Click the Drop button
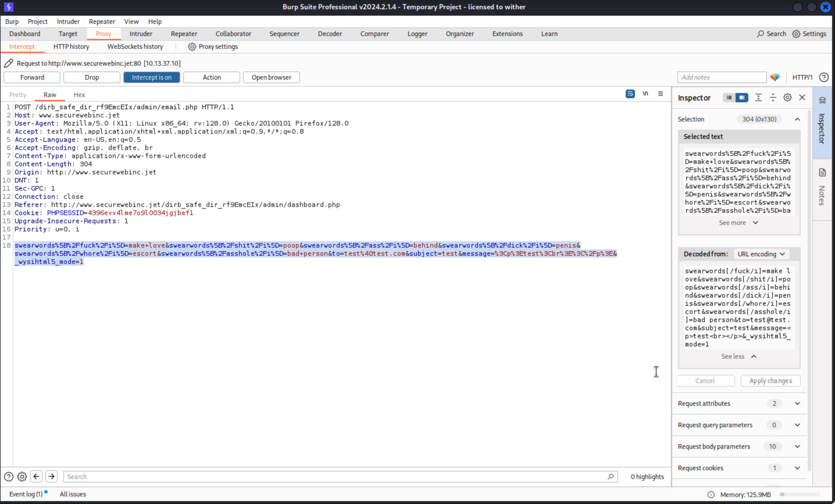This screenshot has width=835, height=504. click(92, 77)
